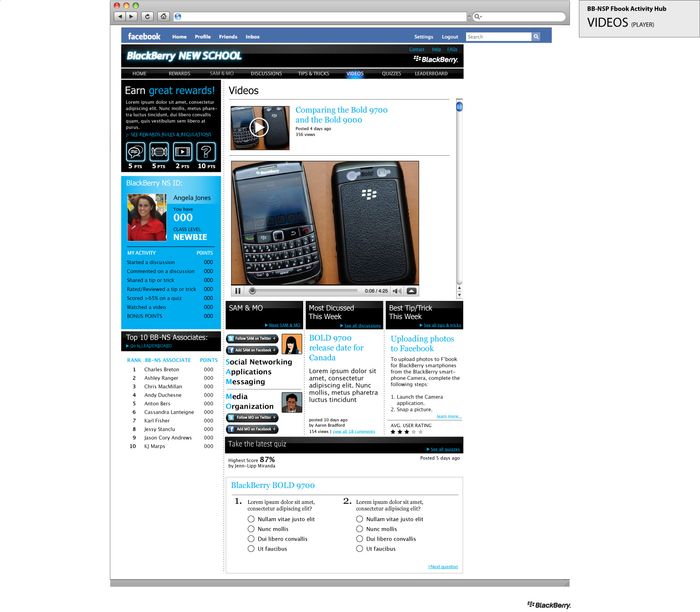This screenshot has width=700, height=612.
Task: Click the third star in user rating
Action: click(x=407, y=432)
